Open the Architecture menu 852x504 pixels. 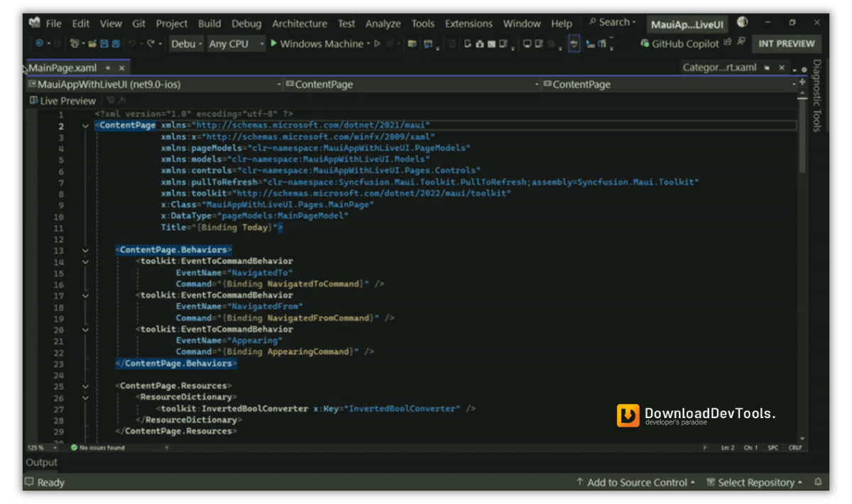click(300, 24)
